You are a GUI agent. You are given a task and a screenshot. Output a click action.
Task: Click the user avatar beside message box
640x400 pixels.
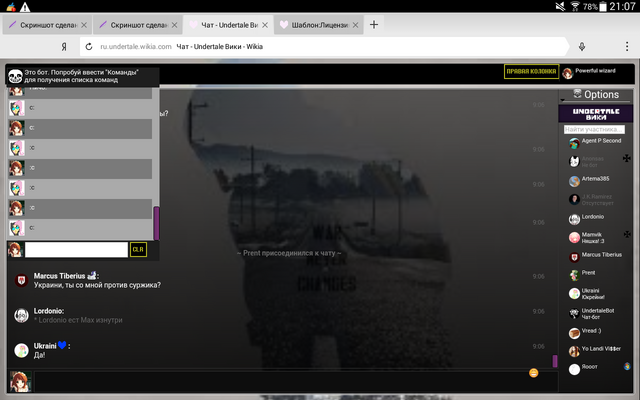coord(20,382)
